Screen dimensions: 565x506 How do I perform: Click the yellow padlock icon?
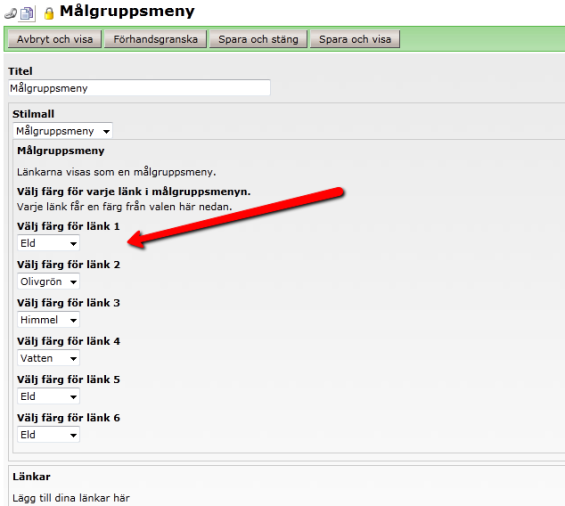click(49, 14)
